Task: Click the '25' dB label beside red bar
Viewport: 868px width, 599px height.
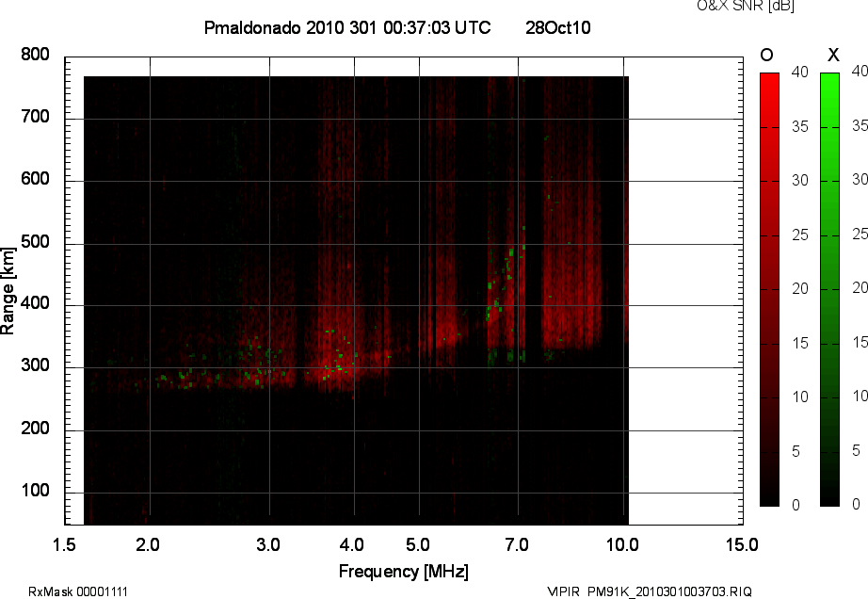Action: click(800, 235)
